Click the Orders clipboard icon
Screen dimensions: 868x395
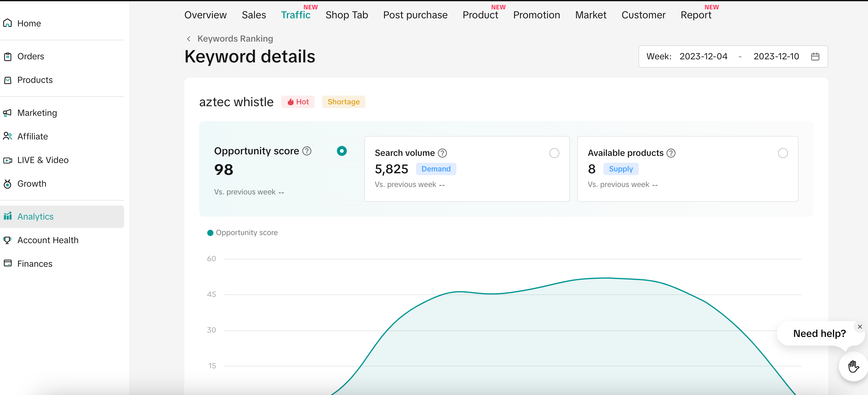[x=7, y=56]
